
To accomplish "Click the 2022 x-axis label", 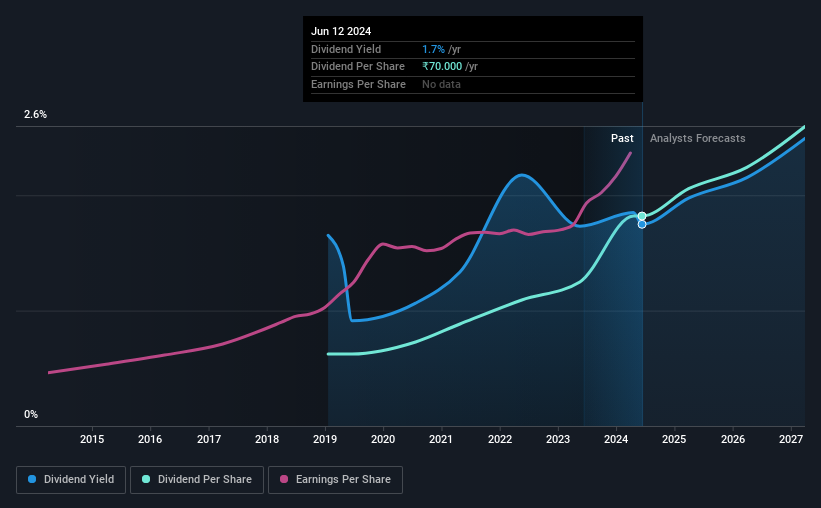I will coord(500,439).
